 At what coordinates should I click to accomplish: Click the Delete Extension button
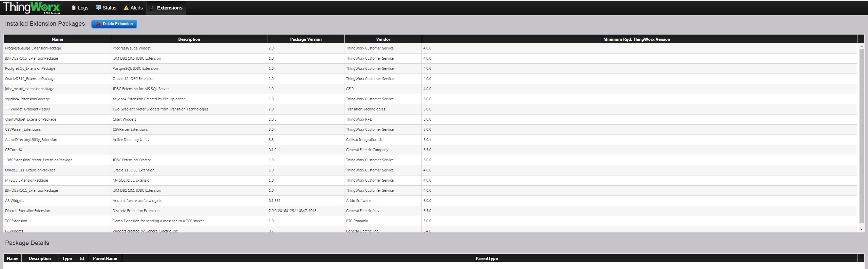pos(114,24)
